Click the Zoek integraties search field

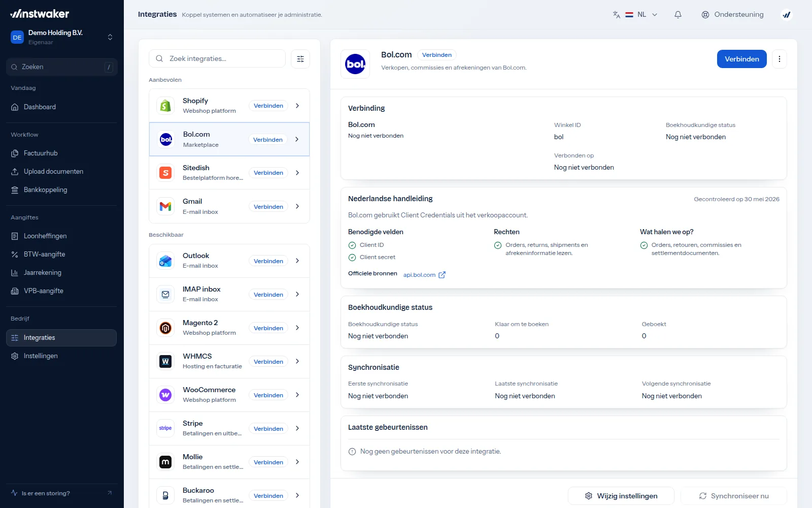217,59
